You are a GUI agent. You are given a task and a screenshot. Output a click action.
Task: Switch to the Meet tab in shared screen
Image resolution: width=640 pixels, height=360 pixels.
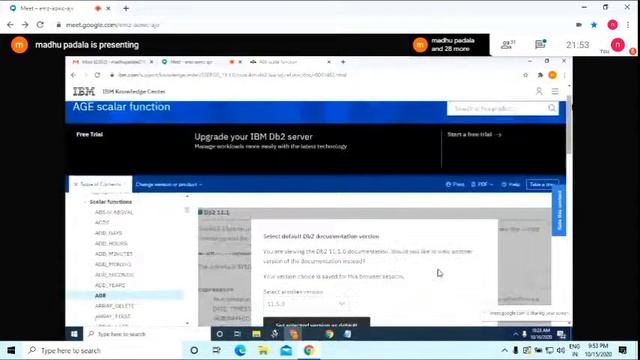[191, 62]
